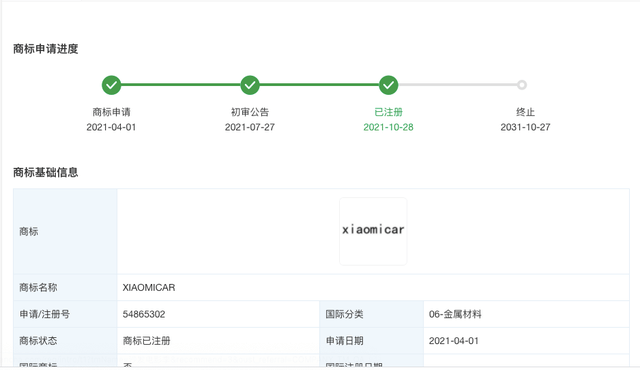640x370 pixels.
Task: Click the green checkmark above 初审公告
Action: pyautogui.click(x=250, y=85)
